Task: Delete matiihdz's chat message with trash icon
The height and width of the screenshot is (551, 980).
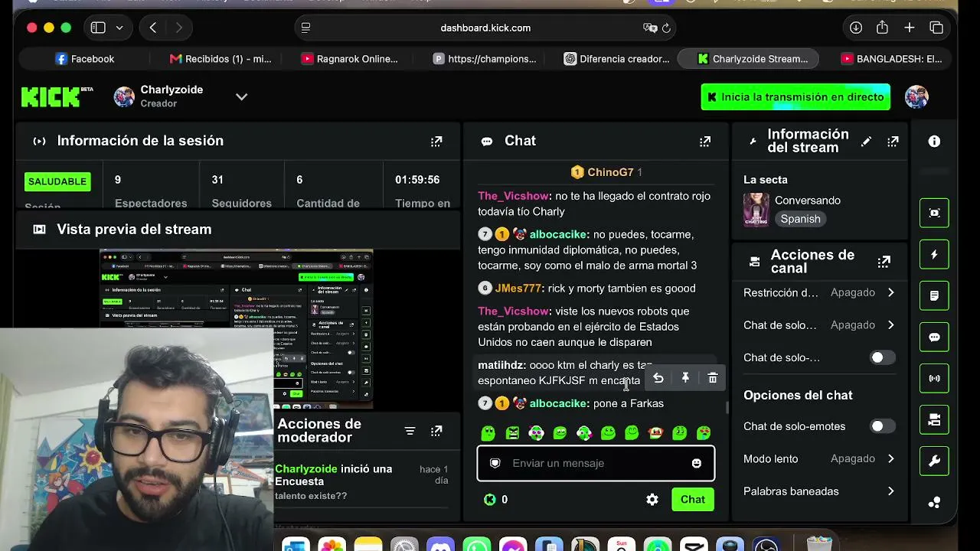Action: (713, 378)
